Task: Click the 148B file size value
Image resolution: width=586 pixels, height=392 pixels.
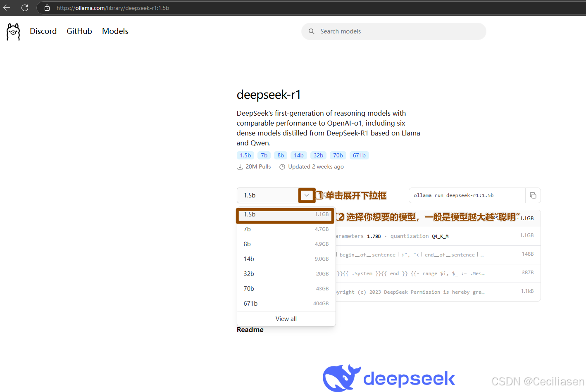Action: click(x=528, y=254)
